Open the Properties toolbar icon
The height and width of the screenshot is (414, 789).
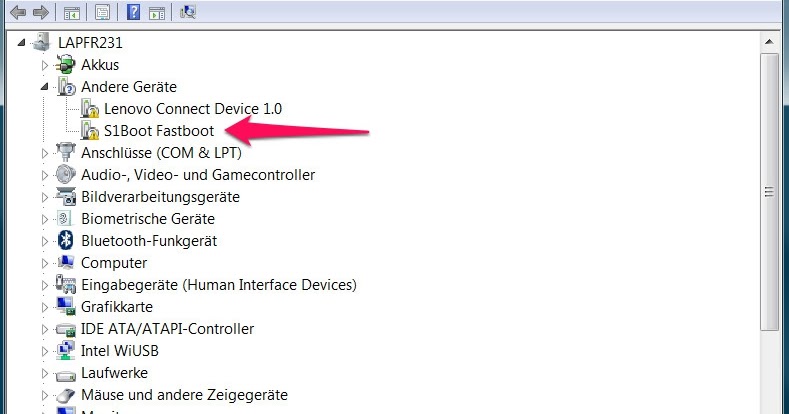[x=103, y=13]
